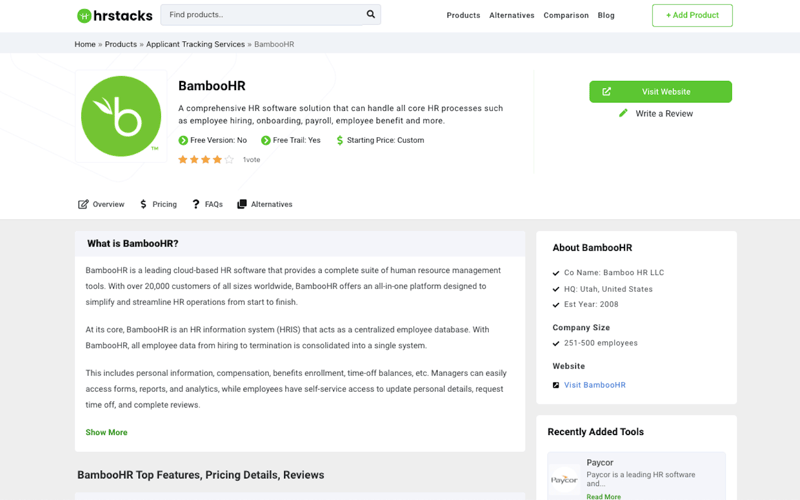Click the pencil icon beside Write a Review
Image resolution: width=800 pixels, height=500 pixels.
tap(623, 113)
